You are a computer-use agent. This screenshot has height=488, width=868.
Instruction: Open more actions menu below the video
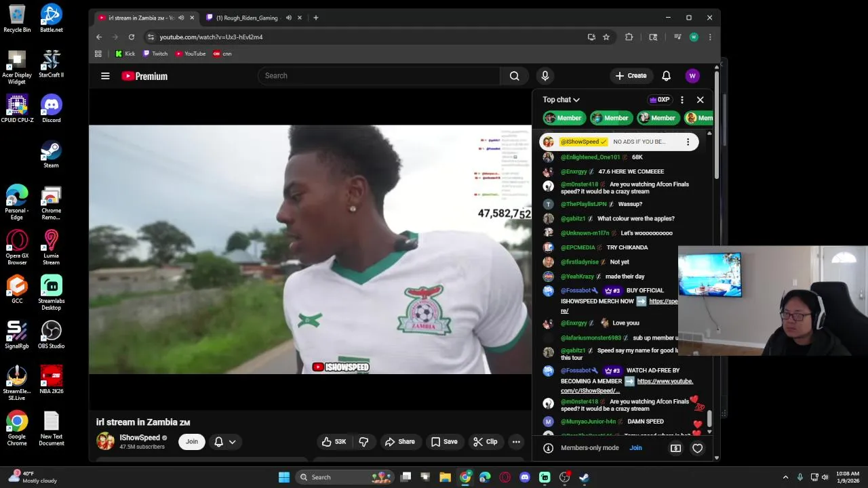[x=516, y=442]
